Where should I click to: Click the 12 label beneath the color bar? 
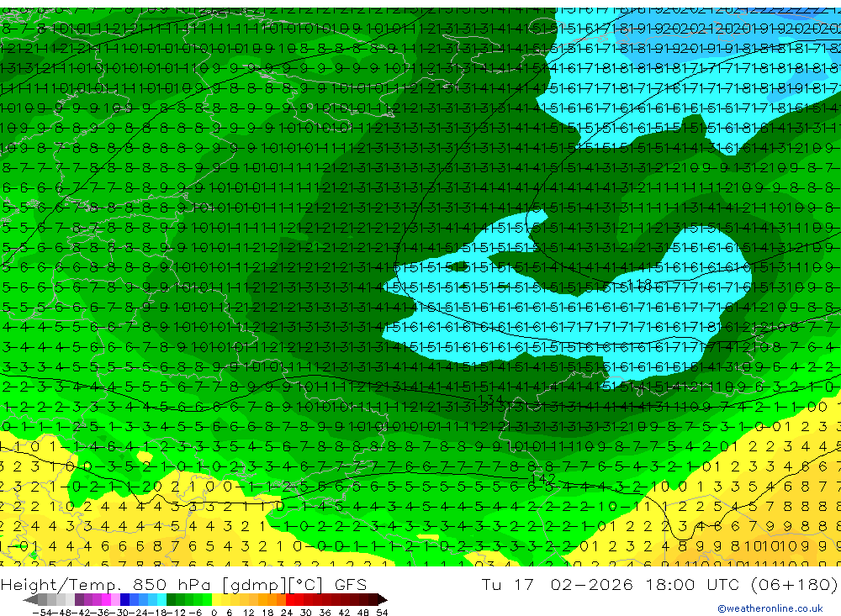pos(248,613)
